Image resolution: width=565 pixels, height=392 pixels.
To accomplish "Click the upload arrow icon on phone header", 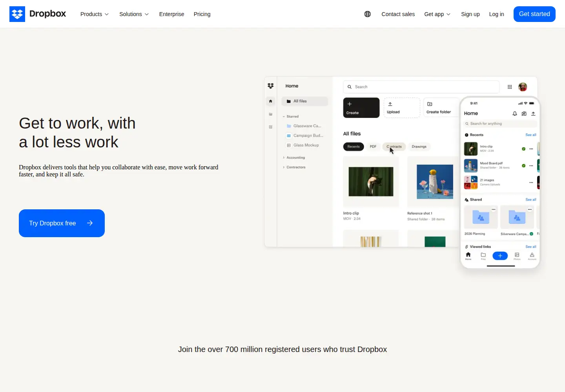I will tap(533, 114).
